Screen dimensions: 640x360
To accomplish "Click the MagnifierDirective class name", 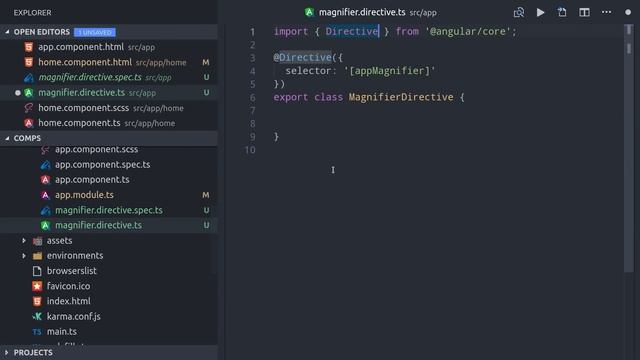I will point(401,97).
